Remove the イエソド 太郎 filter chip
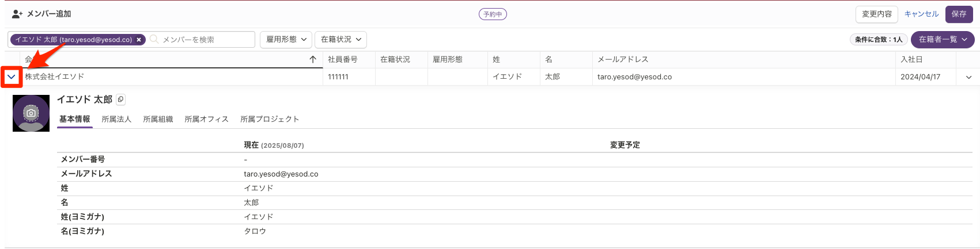 [139, 40]
